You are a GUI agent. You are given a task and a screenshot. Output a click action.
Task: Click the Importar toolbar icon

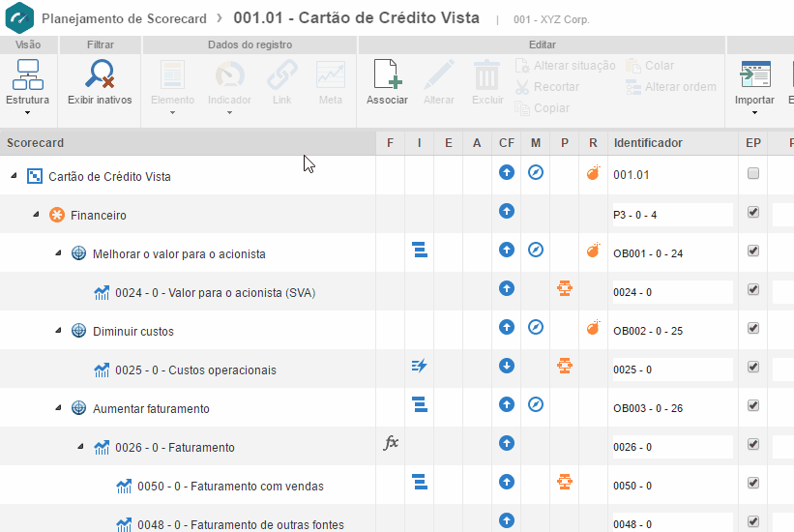point(754,75)
